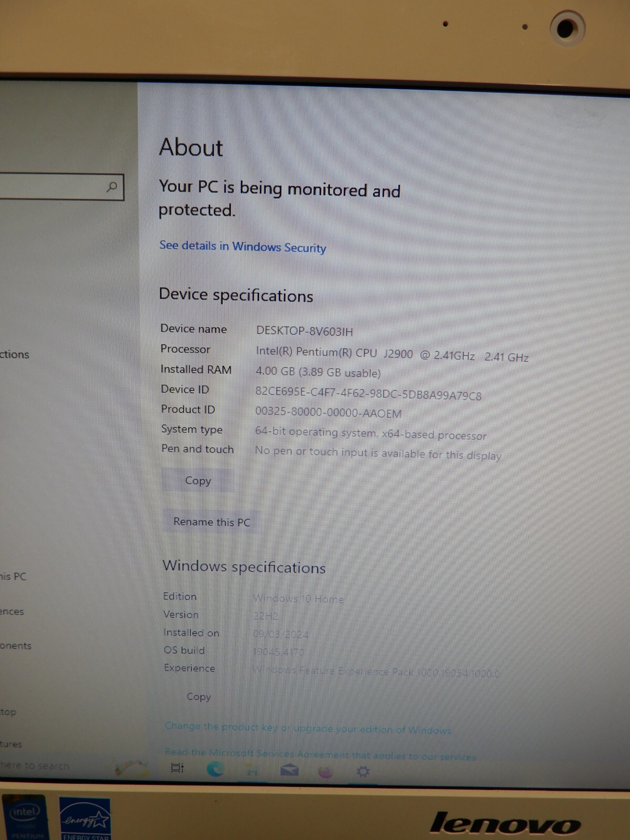
Task: Click the Pen and touch label
Action: (197, 449)
